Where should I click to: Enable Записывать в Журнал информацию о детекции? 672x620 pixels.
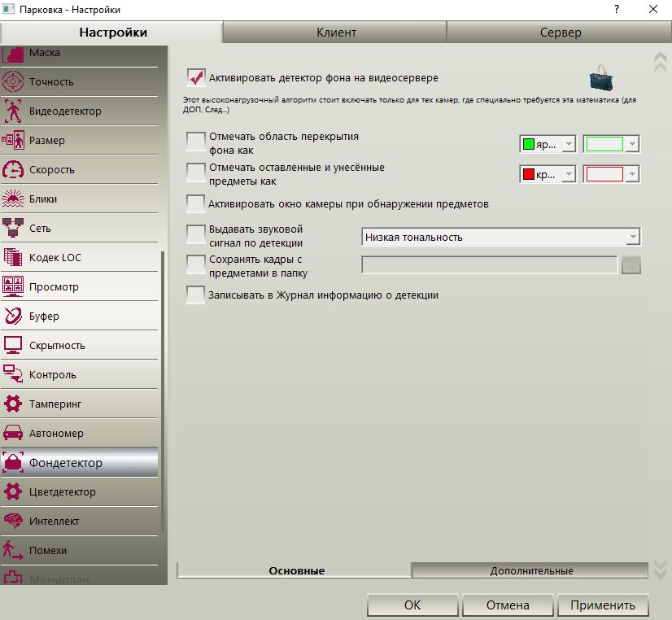[196, 295]
